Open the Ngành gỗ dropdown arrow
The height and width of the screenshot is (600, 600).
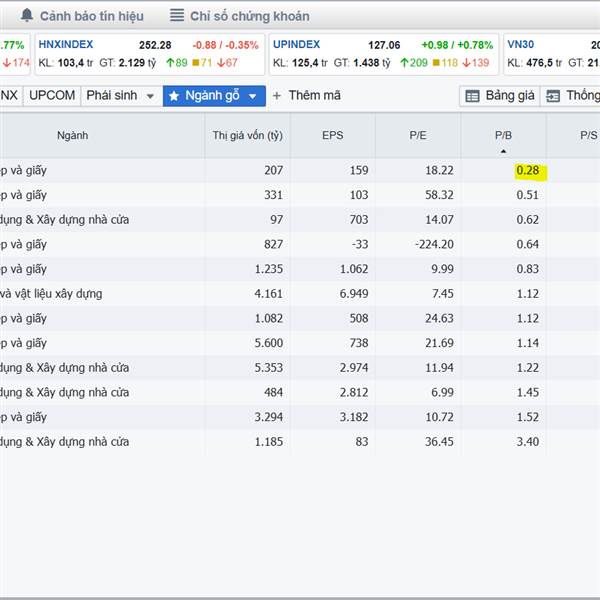[x=253, y=96]
